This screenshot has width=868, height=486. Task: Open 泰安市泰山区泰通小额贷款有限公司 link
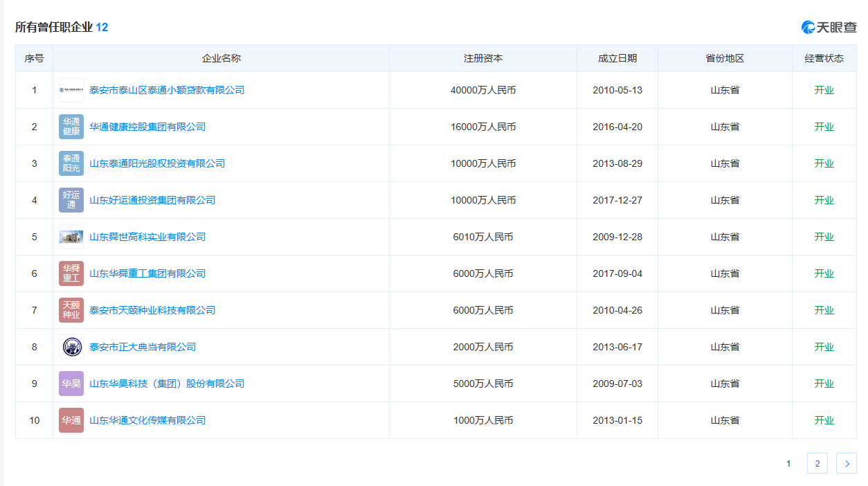[167, 90]
